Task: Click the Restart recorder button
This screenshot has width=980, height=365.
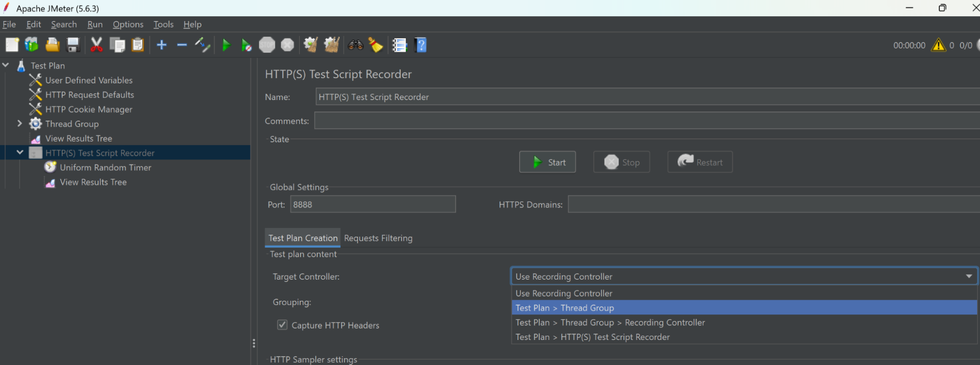Action: 700,162
